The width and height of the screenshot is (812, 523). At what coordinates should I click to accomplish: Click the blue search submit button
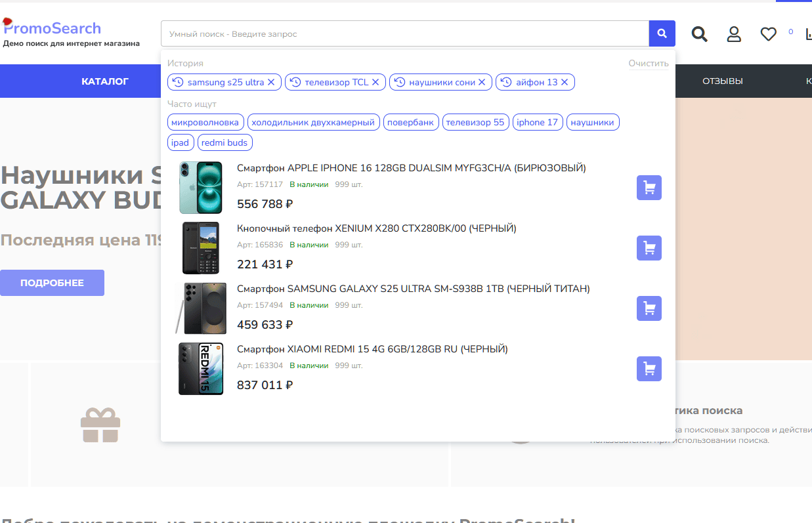tap(662, 33)
